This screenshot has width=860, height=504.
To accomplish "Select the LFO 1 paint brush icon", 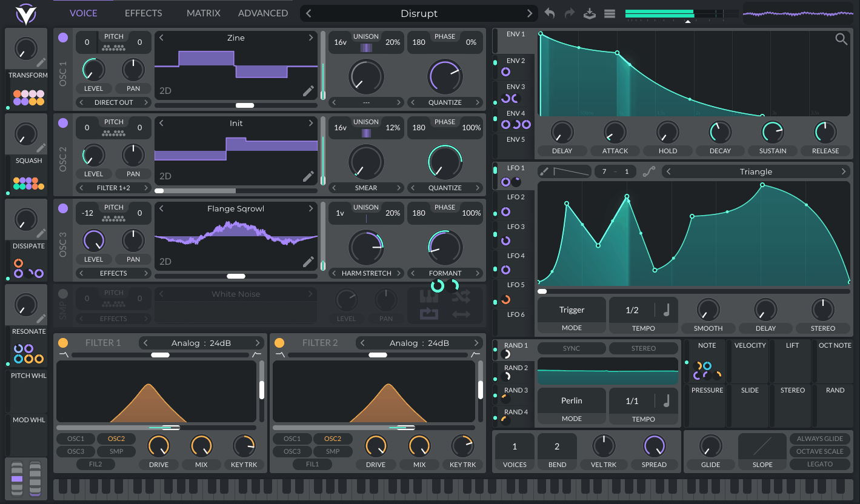I will (x=544, y=172).
